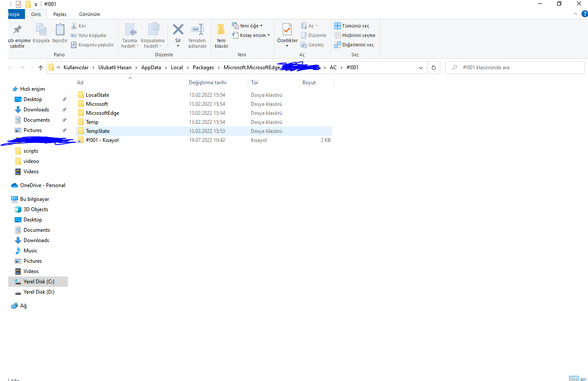The height and width of the screenshot is (381, 588).
Task: Click the search box for the #!001 folder
Action: (515, 68)
